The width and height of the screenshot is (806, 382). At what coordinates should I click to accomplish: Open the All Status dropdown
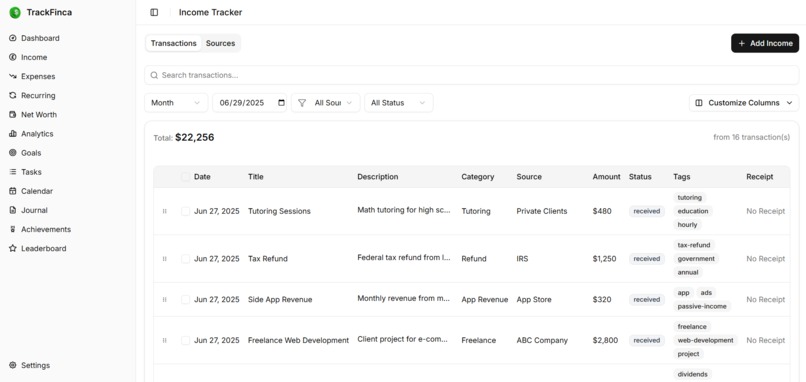tap(398, 103)
